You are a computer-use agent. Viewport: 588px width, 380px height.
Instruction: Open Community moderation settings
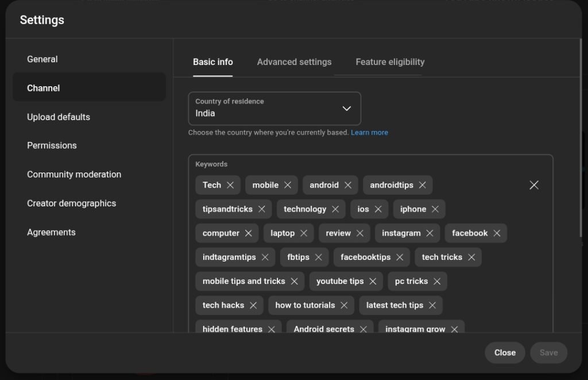coord(73,174)
